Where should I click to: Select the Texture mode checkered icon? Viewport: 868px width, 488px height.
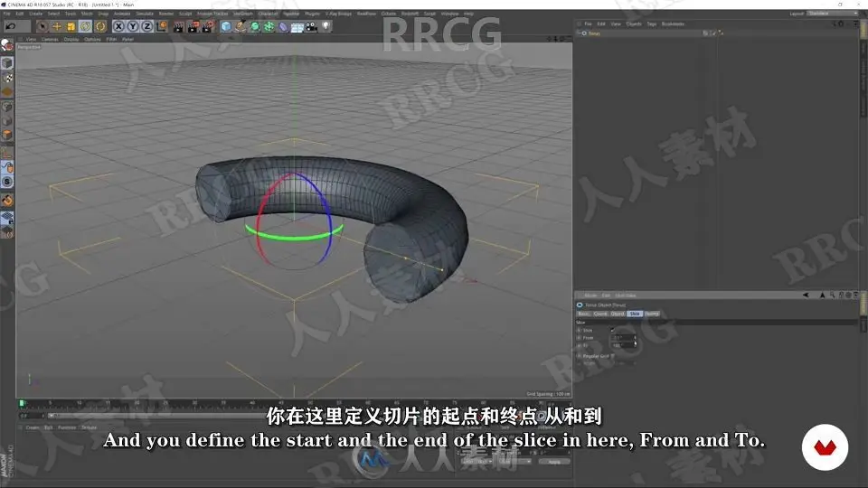point(7,78)
